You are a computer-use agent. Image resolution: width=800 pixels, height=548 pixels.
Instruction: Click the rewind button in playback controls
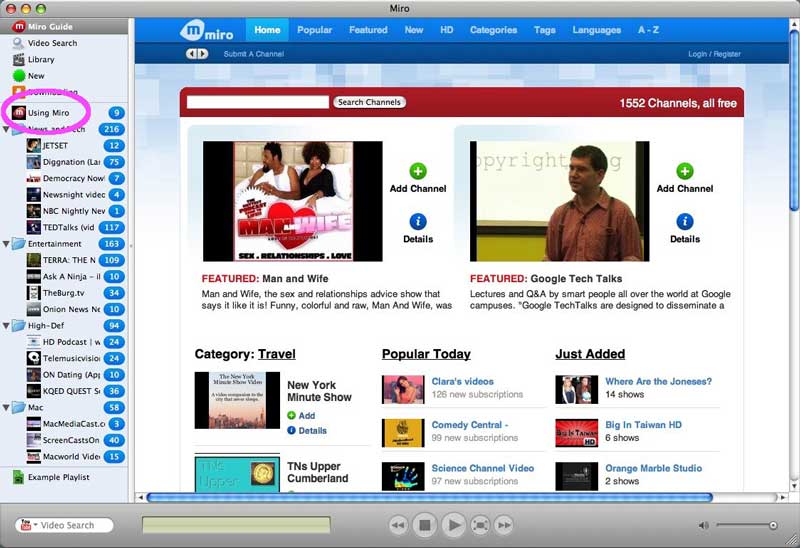tap(398, 525)
